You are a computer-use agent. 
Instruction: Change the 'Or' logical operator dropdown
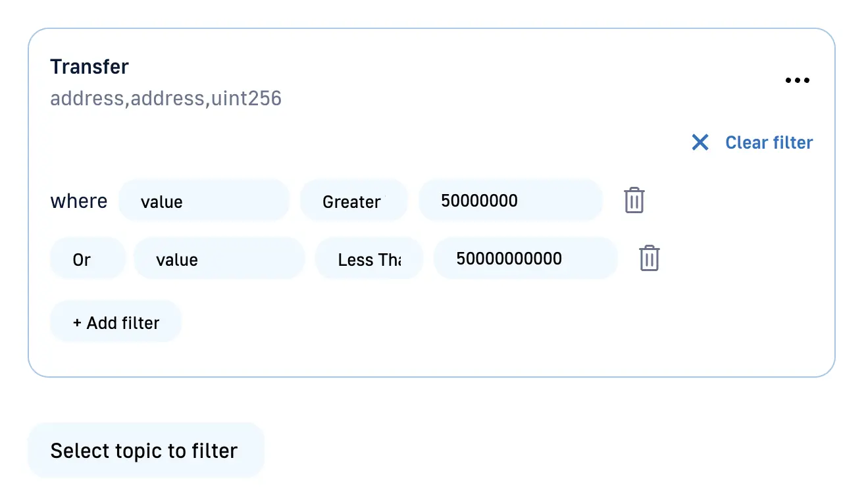pyautogui.click(x=87, y=259)
